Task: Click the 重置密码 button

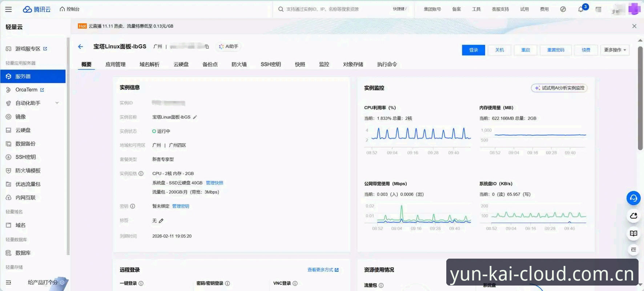Action: click(556, 50)
